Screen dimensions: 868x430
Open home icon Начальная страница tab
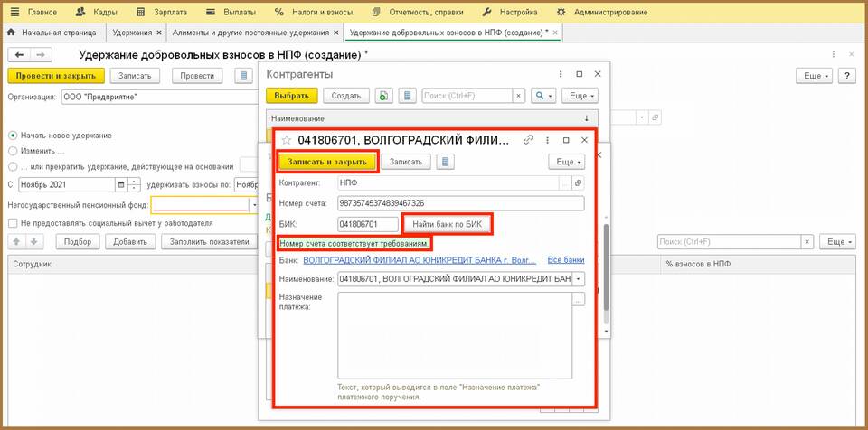tap(11, 33)
